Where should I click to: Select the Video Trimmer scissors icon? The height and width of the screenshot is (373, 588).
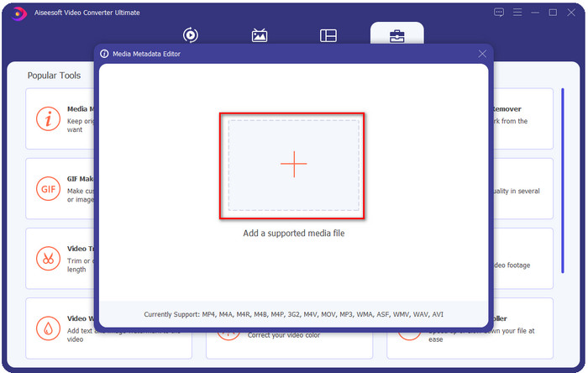click(x=48, y=257)
